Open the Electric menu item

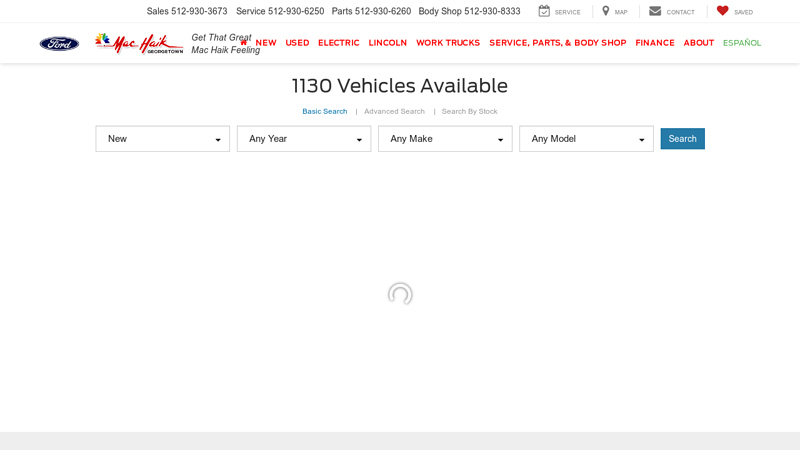339,43
